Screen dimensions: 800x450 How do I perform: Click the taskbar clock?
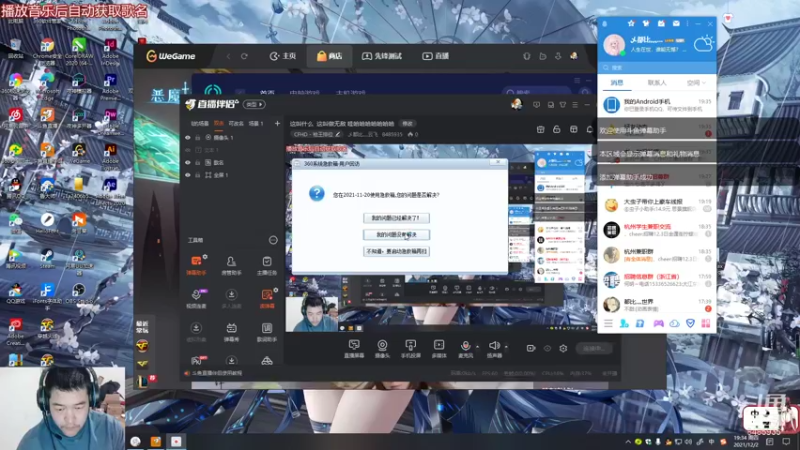746,441
